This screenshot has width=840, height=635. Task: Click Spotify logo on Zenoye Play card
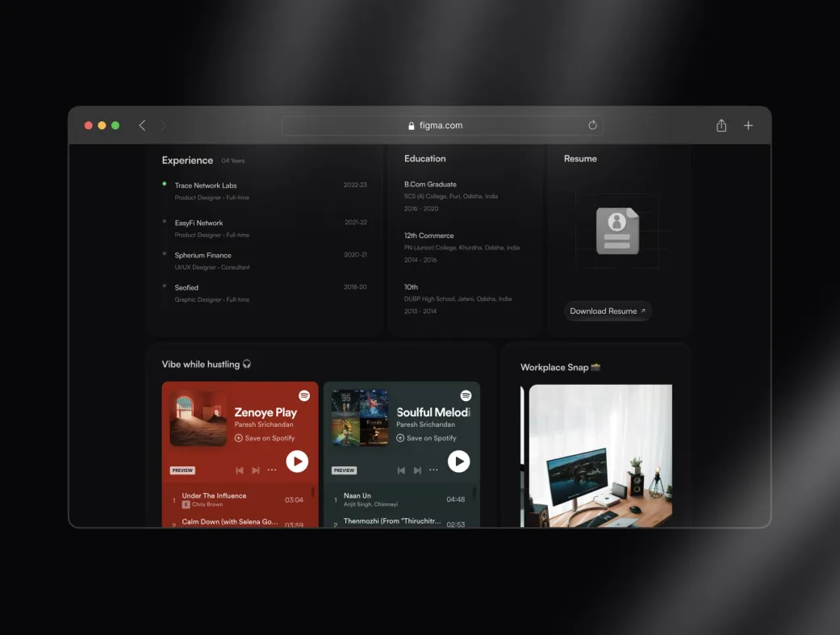tap(304, 395)
